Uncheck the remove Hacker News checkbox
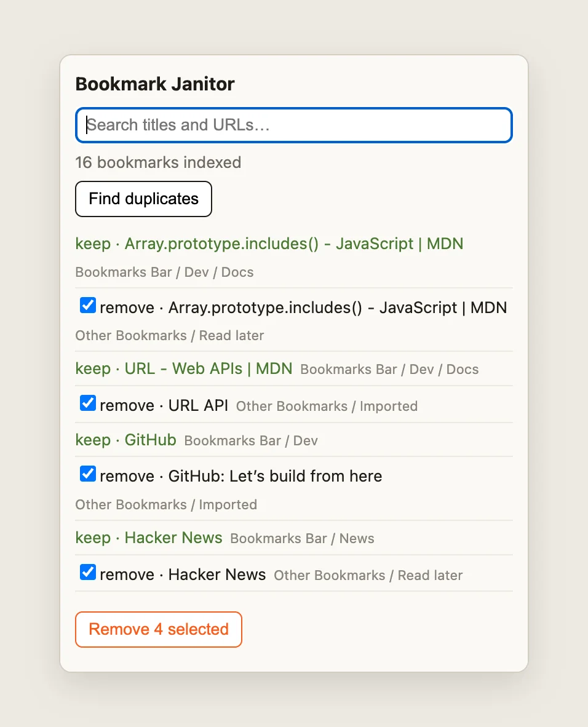This screenshot has height=727, width=588. (x=87, y=572)
